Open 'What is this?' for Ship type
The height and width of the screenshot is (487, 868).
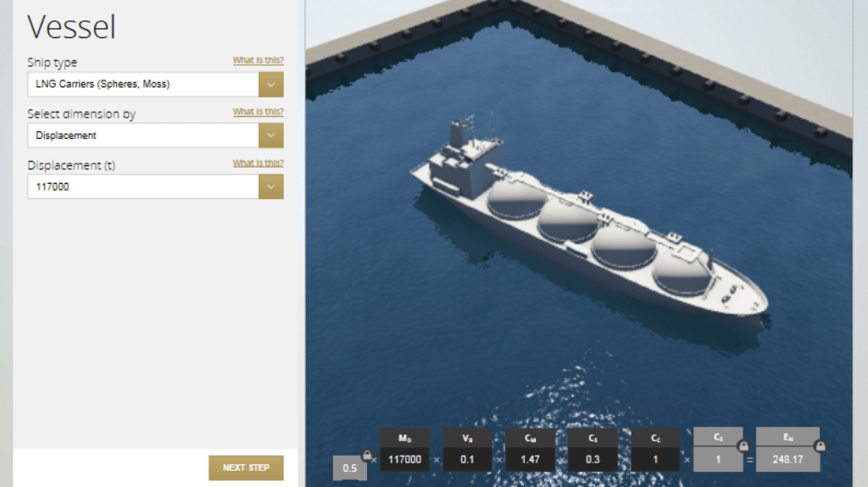[x=258, y=61]
